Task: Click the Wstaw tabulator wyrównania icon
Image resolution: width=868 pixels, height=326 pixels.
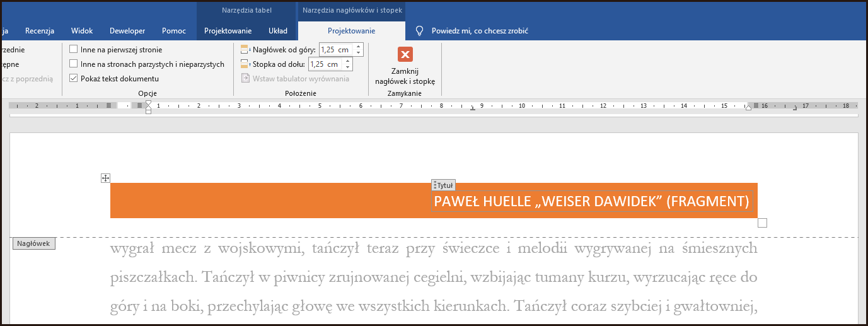Action: 246,79
